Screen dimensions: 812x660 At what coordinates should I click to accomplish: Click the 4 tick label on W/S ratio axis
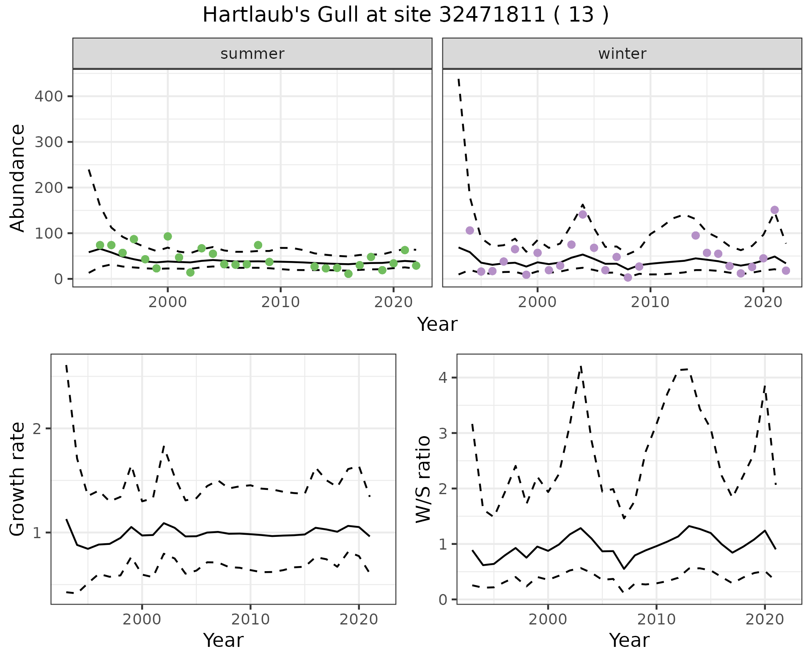tap(442, 377)
